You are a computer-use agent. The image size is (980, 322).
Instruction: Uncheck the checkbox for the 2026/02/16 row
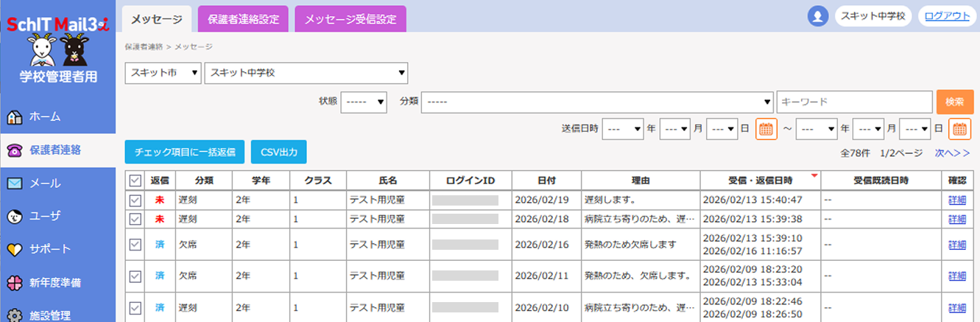pyautogui.click(x=135, y=244)
